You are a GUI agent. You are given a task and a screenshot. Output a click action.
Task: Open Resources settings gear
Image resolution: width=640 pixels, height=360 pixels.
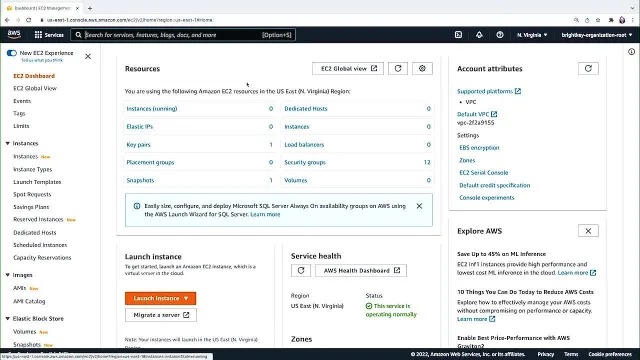pos(422,69)
